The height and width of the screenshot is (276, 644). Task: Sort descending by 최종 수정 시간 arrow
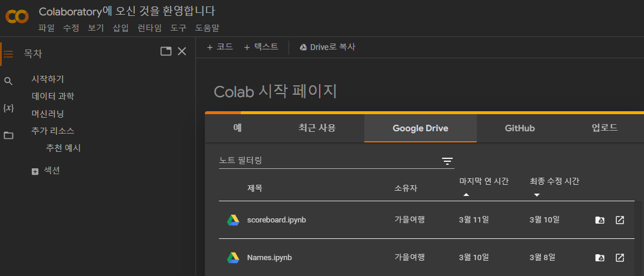[536, 195]
